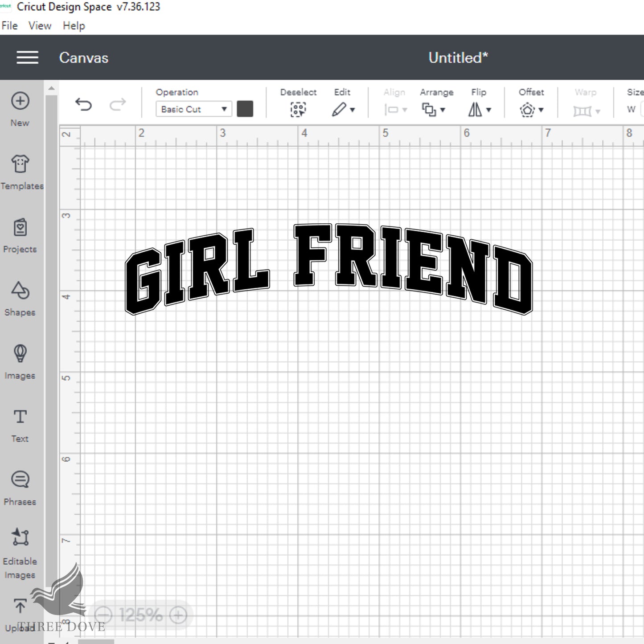The image size is (644, 644).
Task: Open the View menu
Action: 40,26
